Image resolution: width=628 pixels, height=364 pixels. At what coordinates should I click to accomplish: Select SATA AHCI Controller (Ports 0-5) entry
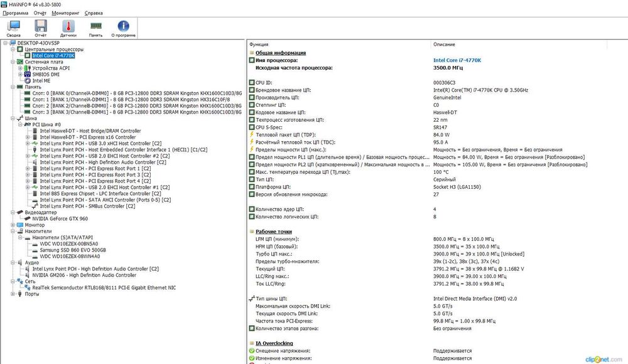[x=106, y=200]
